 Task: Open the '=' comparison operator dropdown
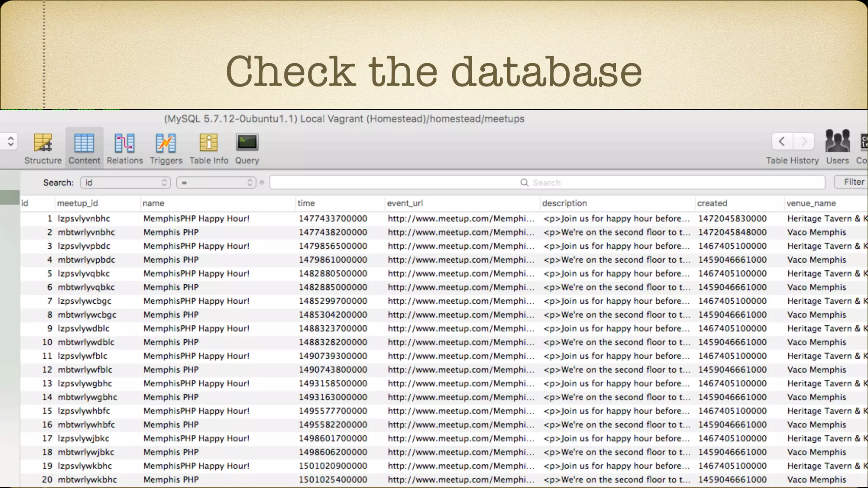coord(216,183)
